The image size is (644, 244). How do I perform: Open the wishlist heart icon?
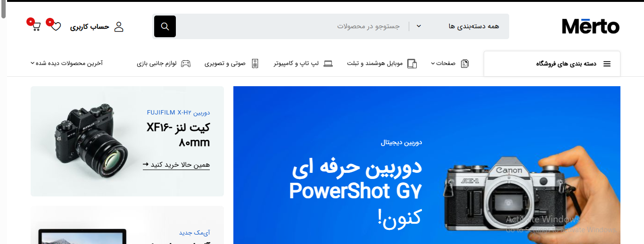(x=56, y=26)
